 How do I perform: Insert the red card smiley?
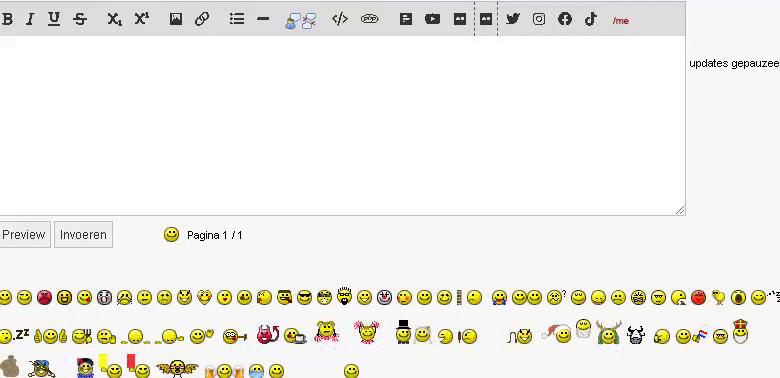pyautogui.click(x=138, y=366)
